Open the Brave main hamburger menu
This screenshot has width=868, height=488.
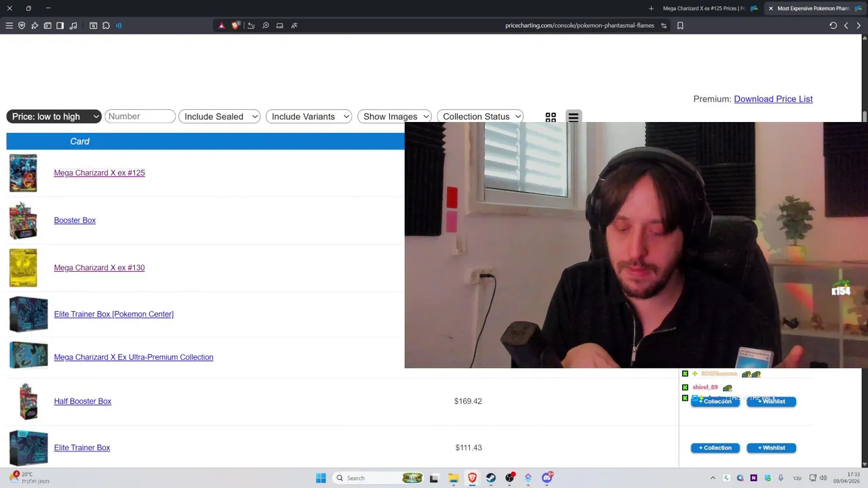9,26
